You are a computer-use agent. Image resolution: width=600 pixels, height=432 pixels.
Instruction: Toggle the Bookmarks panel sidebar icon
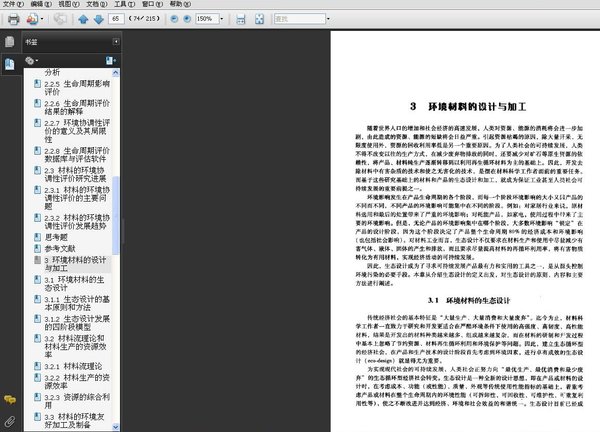pos(10,64)
